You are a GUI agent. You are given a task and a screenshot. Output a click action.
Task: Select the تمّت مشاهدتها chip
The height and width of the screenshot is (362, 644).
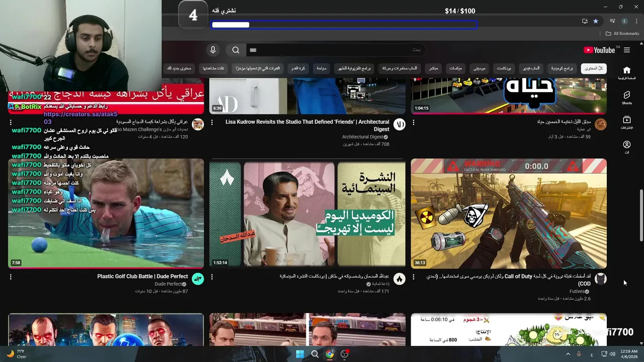pyautogui.click(x=213, y=68)
